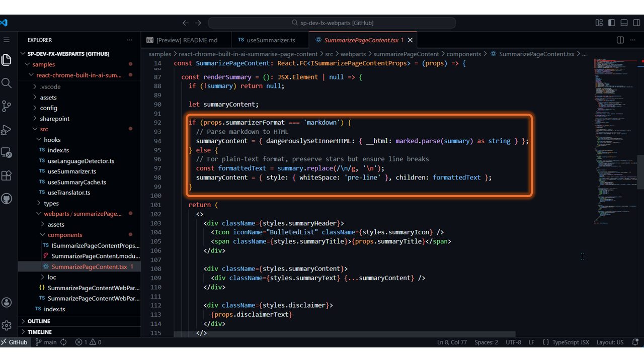Click the split editor right icon

click(x=620, y=40)
